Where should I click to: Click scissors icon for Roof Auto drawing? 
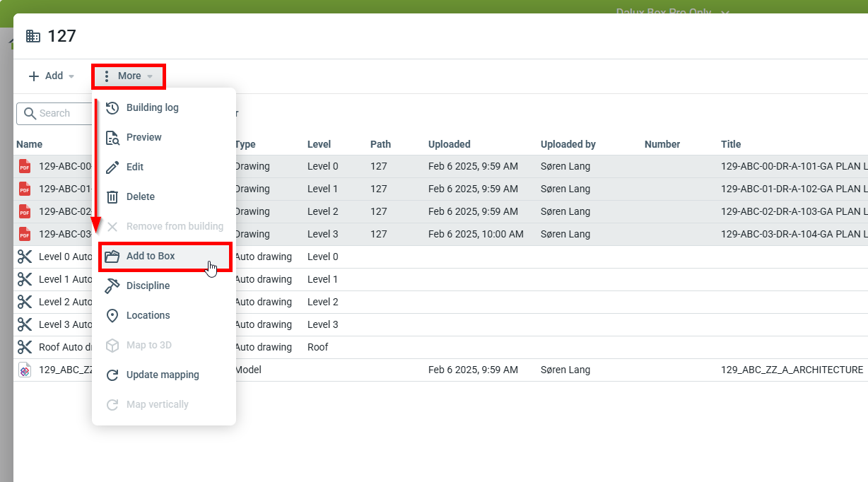tap(25, 347)
